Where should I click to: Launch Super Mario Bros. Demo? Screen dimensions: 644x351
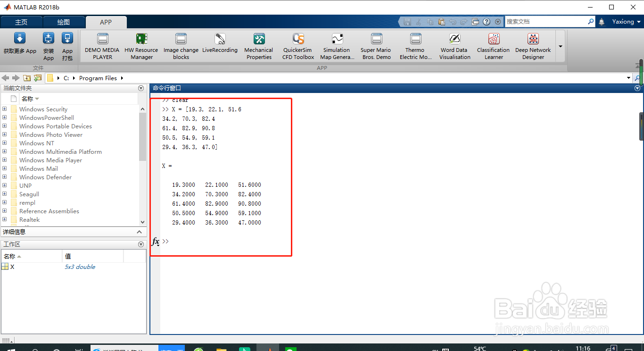[376, 46]
